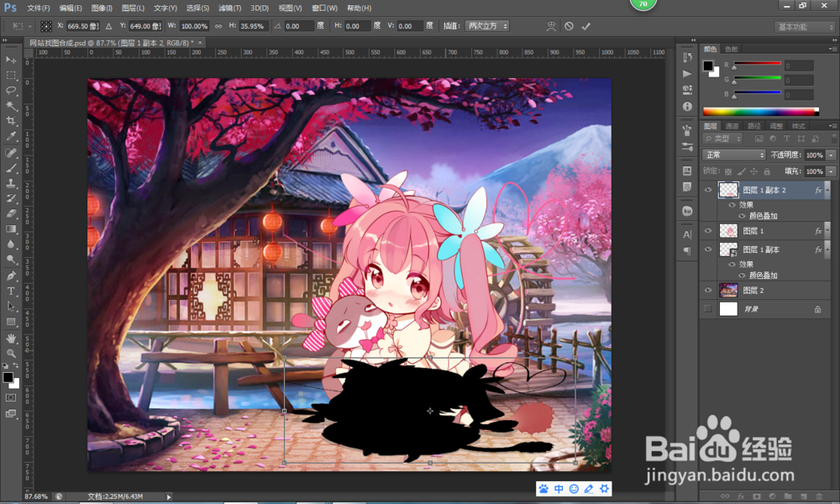The width and height of the screenshot is (840, 504).
Task: Select the Magic Wand tool
Action: [11, 106]
